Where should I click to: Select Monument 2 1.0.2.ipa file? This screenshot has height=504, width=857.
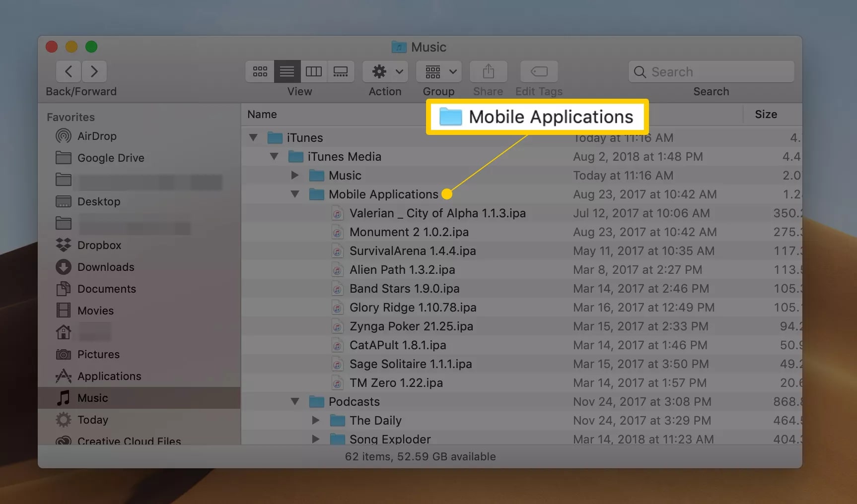[409, 232]
